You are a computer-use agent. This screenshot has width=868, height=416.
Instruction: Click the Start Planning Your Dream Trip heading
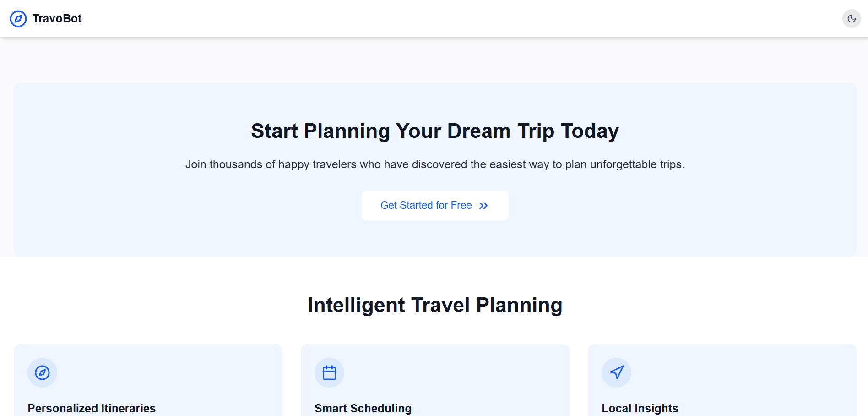435,131
